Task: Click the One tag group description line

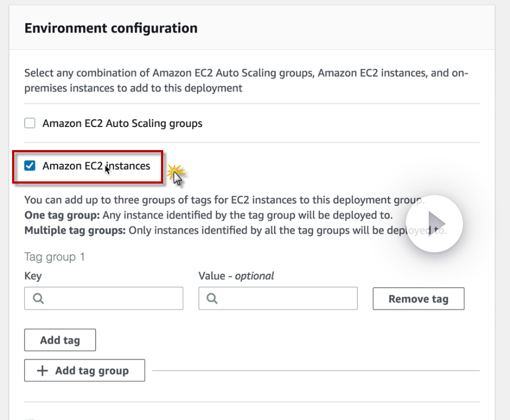Action: 208,215
